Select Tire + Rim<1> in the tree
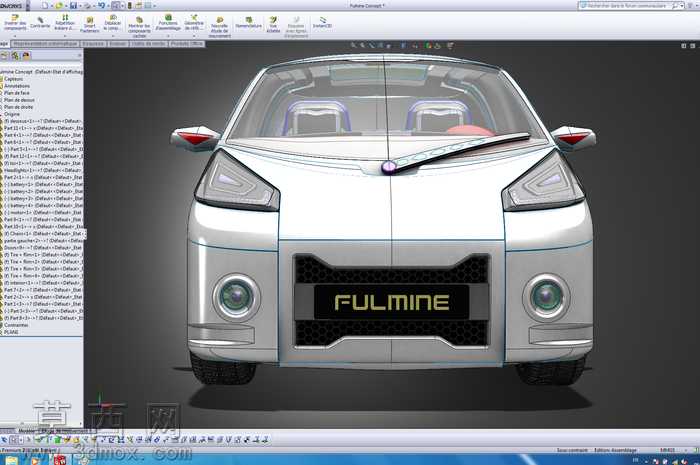Screen dimensions: 700x465 pyautogui.click(x=43, y=254)
